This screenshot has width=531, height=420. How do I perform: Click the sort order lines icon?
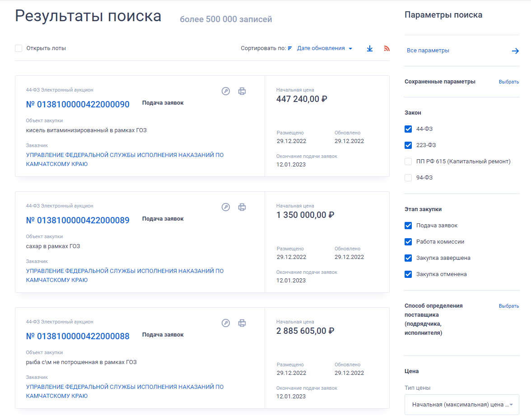290,48
